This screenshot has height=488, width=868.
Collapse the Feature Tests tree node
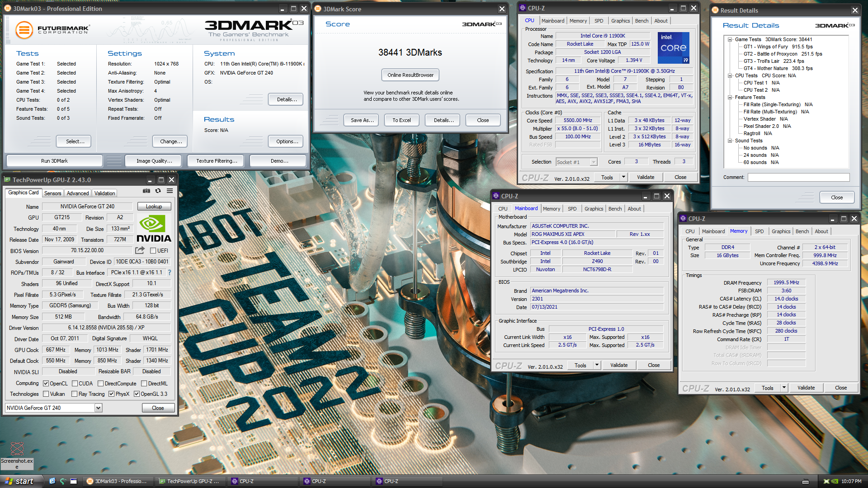pyautogui.click(x=730, y=98)
